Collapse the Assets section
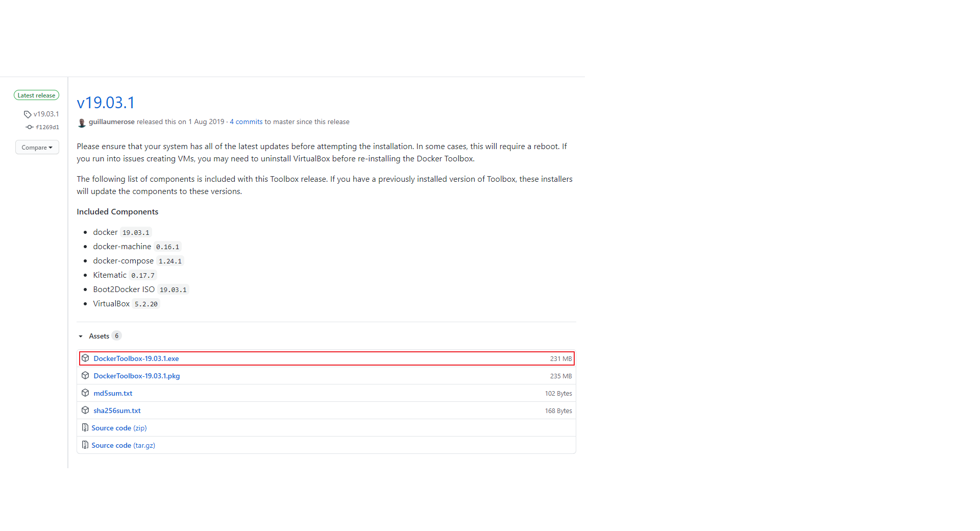 tap(99, 335)
